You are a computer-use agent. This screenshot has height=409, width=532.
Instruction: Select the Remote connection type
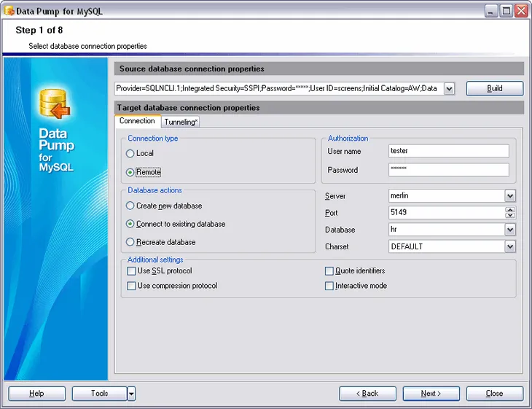tap(130, 173)
